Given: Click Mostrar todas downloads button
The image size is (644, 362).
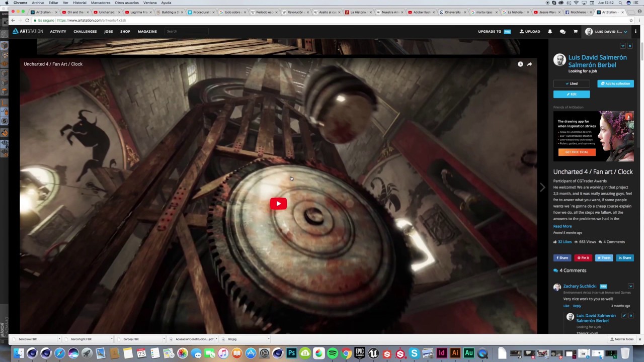Looking at the screenshot, I should pos(622,339).
